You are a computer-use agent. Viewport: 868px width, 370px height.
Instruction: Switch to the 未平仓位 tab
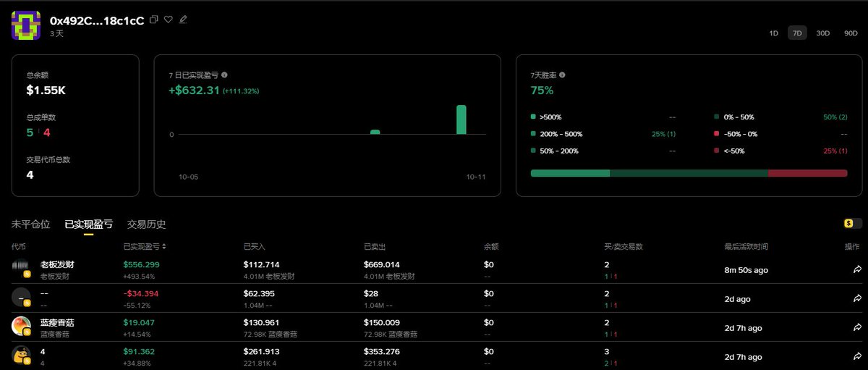[31, 224]
